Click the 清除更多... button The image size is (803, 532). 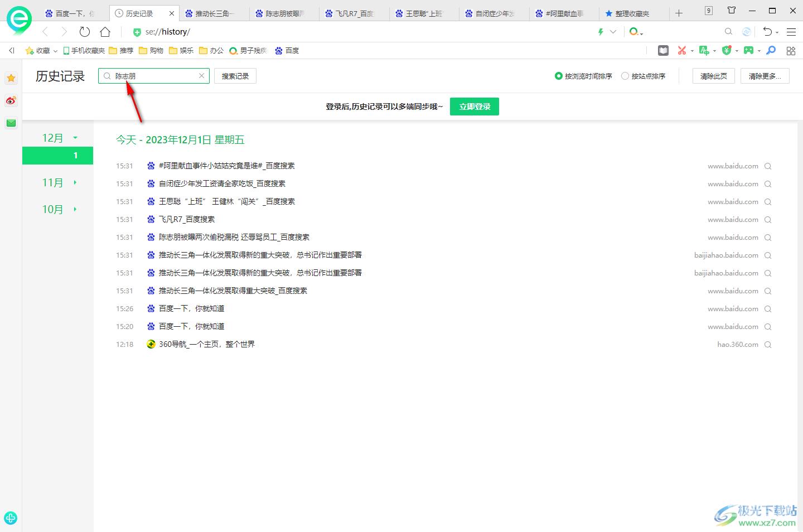(765, 76)
